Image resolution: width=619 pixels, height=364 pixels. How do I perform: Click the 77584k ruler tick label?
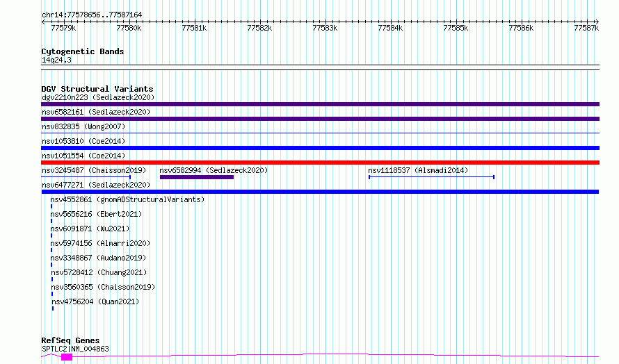(390, 28)
